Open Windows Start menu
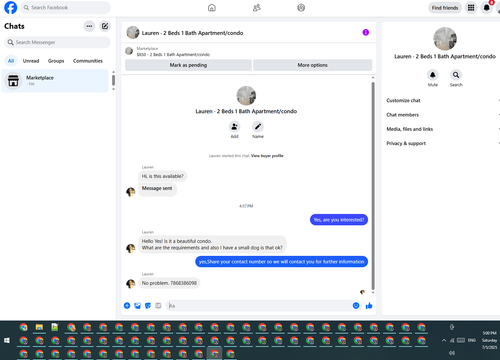This screenshot has height=360, width=500. pyautogui.click(x=7, y=340)
